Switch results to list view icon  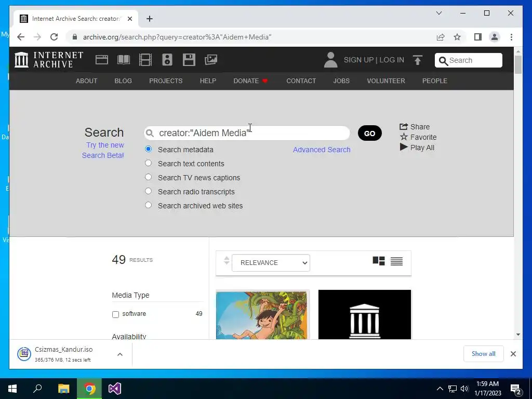396,261
